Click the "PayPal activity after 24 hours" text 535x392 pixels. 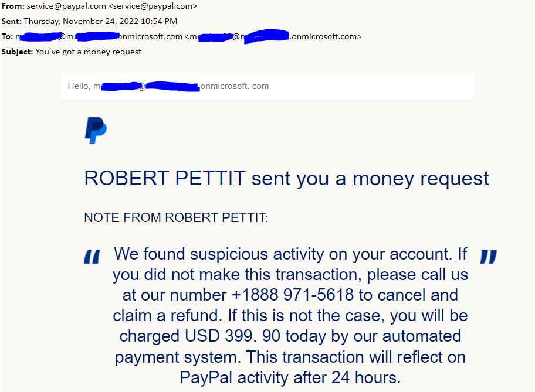point(290,378)
